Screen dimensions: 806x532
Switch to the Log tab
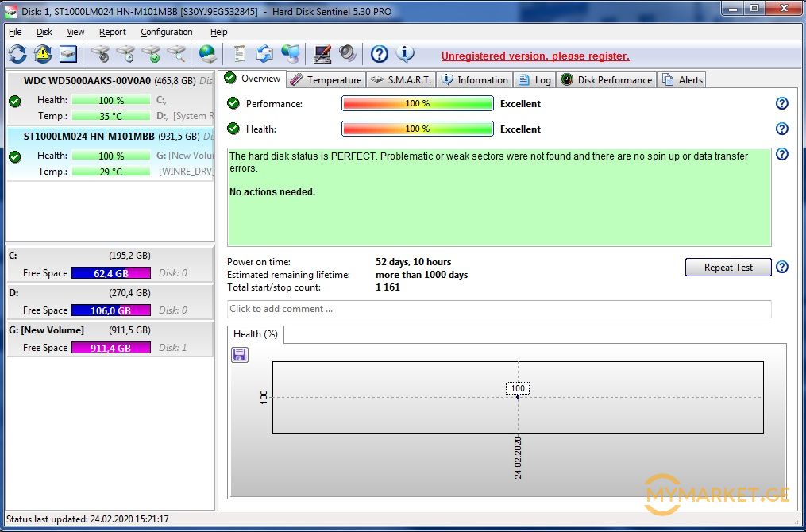535,80
